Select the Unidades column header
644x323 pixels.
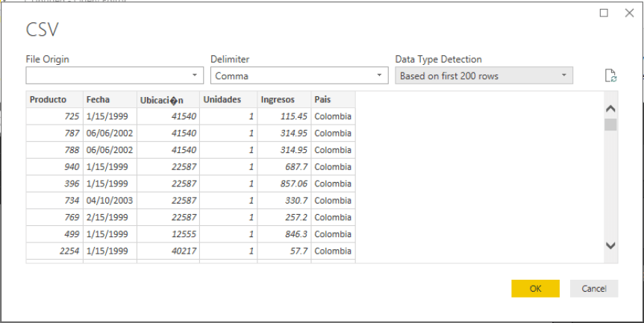228,99
